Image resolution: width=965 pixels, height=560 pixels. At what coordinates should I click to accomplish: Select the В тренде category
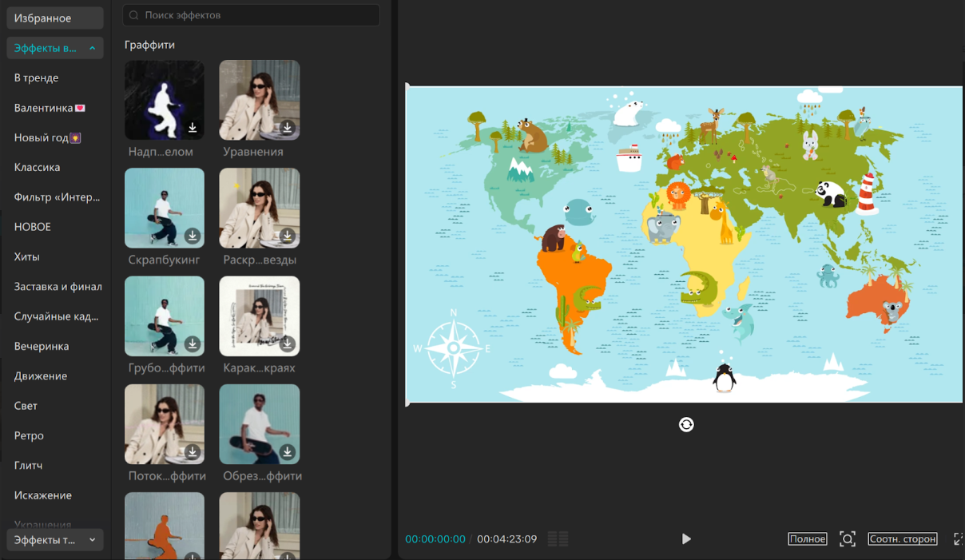(x=37, y=78)
